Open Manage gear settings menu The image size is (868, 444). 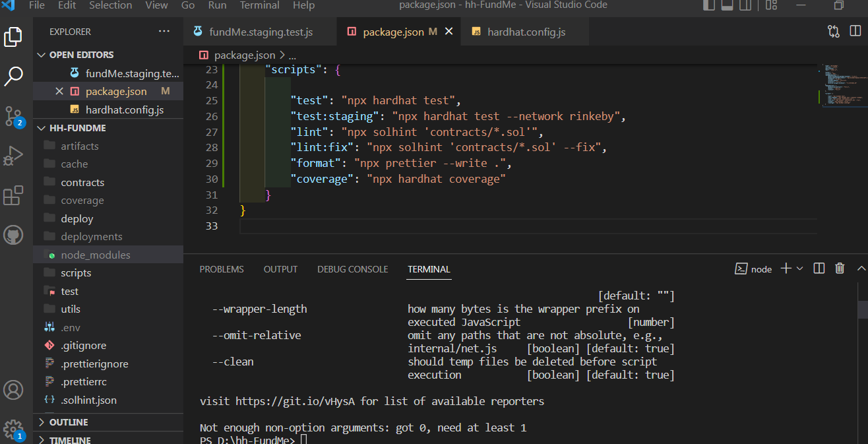(13, 429)
